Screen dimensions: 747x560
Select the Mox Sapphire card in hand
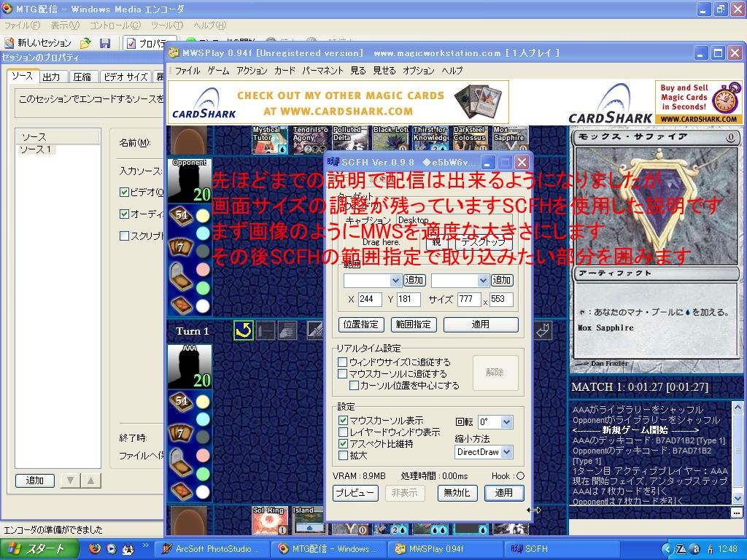511,140
